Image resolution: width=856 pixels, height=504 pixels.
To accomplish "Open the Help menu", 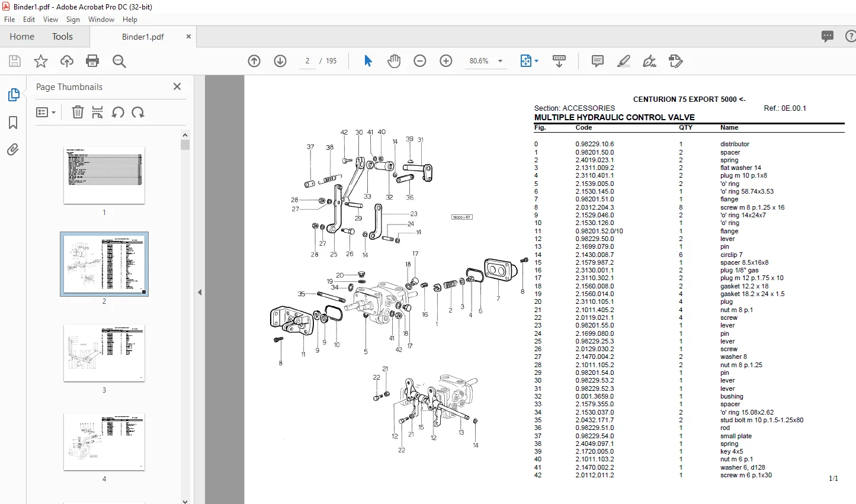I will [x=130, y=20].
